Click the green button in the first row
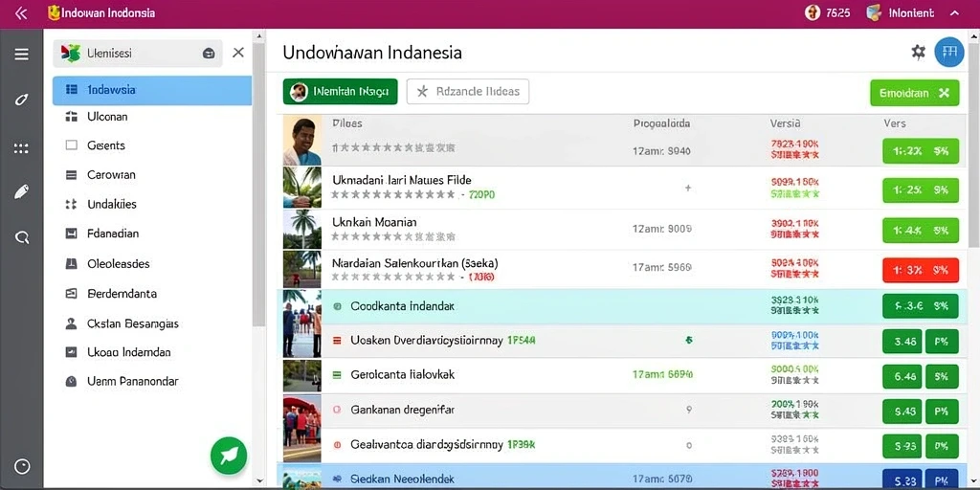This screenshot has width=980, height=490. coord(920,150)
